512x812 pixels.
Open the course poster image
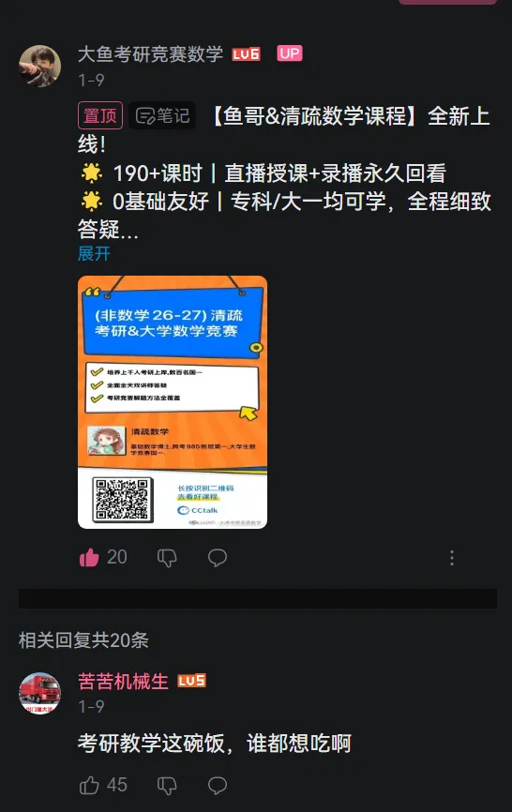(x=173, y=402)
